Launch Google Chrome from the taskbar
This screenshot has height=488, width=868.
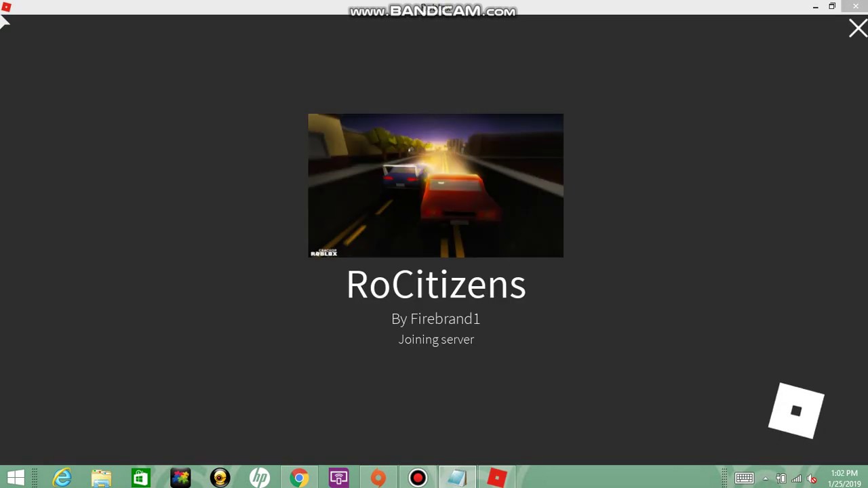pyautogui.click(x=299, y=478)
